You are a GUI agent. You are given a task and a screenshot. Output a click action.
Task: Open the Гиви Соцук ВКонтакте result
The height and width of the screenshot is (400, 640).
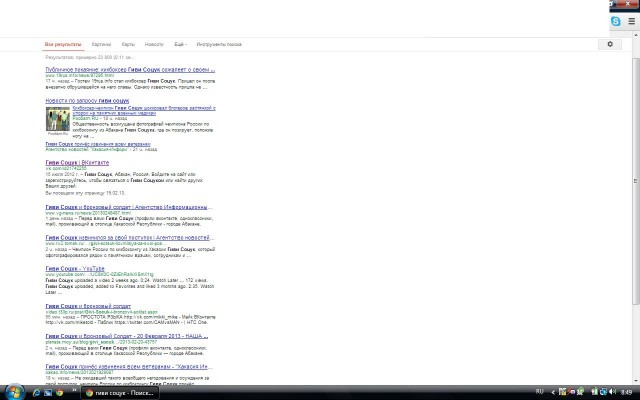click(x=77, y=162)
